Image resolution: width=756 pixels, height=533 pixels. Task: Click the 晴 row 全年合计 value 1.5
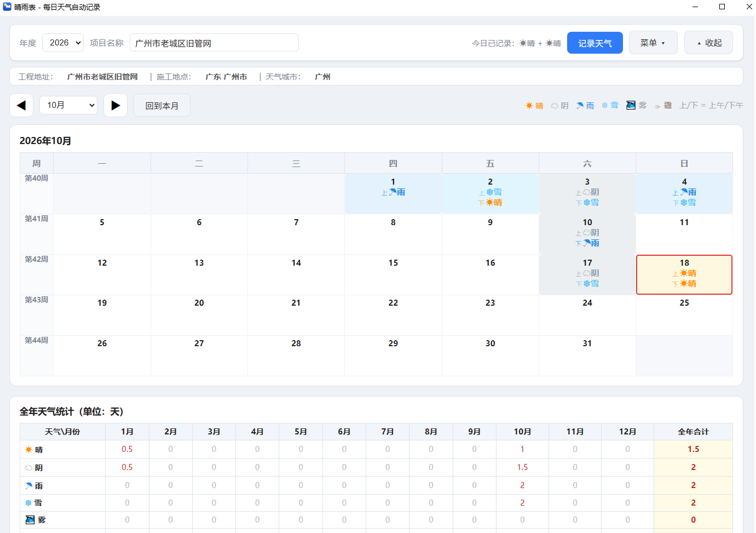pos(694,449)
